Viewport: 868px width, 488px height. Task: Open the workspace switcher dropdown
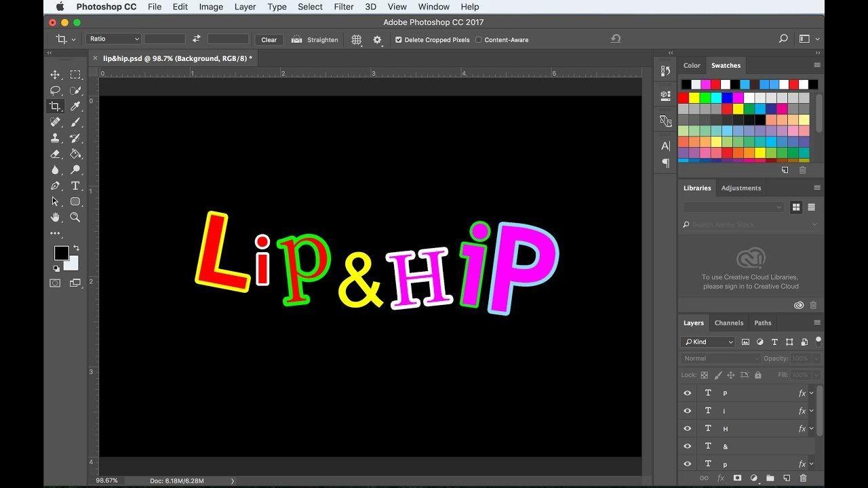(x=809, y=39)
